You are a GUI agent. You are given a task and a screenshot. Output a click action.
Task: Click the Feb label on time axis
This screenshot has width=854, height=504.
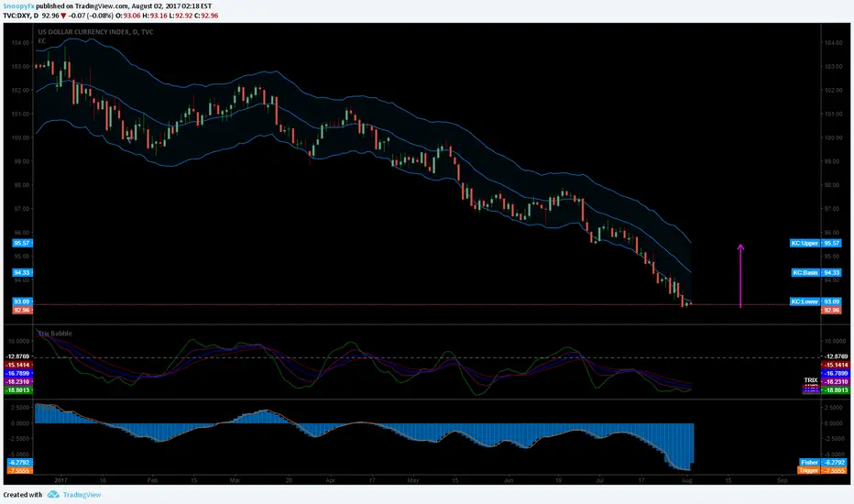[152, 480]
